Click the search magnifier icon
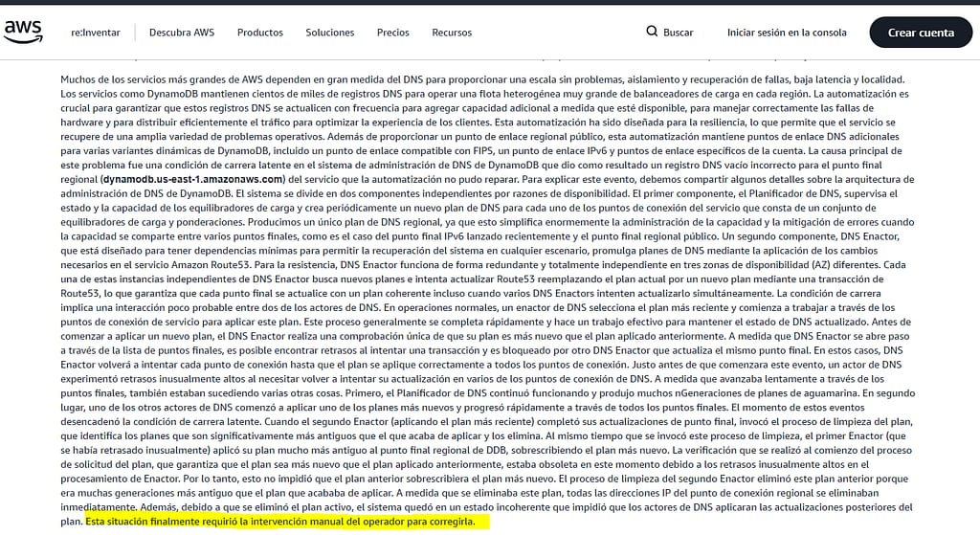 (x=652, y=32)
